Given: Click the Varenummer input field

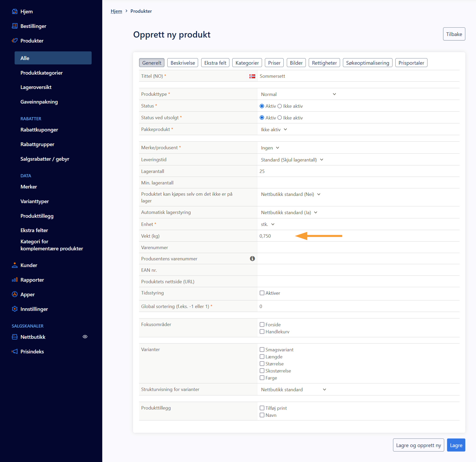Looking at the screenshot, I should (358, 247).
